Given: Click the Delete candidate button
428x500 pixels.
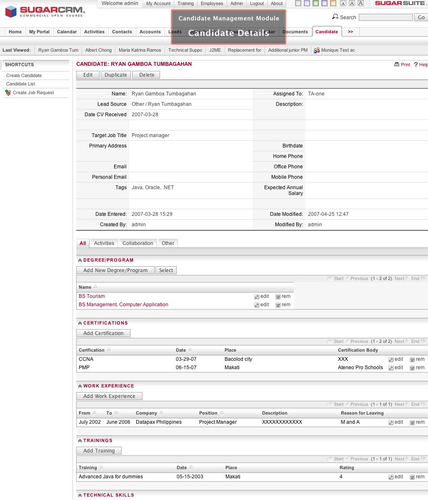Looking at the screenshot, I should coord(146,75).
